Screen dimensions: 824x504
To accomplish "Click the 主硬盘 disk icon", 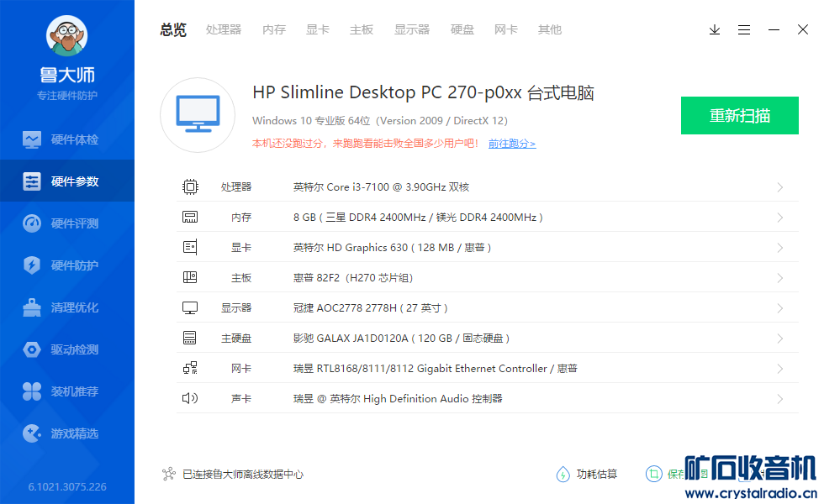I will click(190, 338).
